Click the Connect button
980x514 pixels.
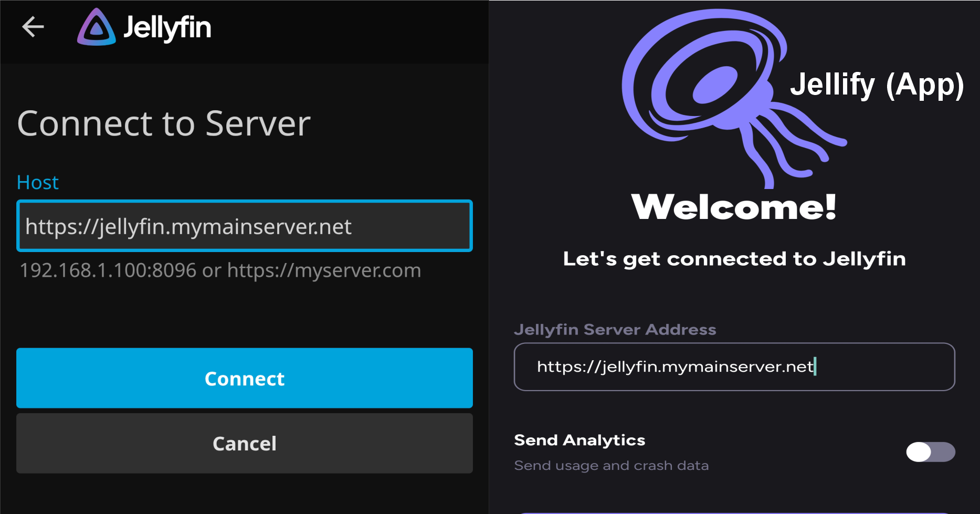pyautogui.click(x=245, y=378)
